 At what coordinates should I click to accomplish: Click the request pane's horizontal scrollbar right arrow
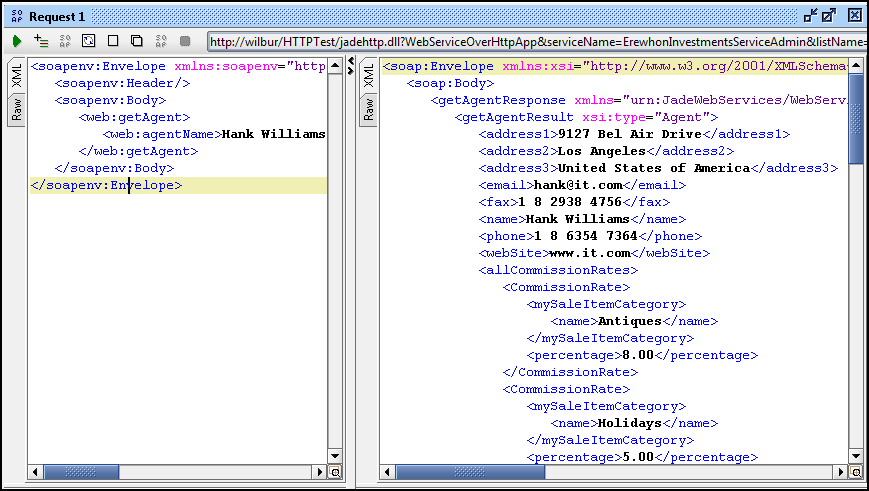pos(320,472)
